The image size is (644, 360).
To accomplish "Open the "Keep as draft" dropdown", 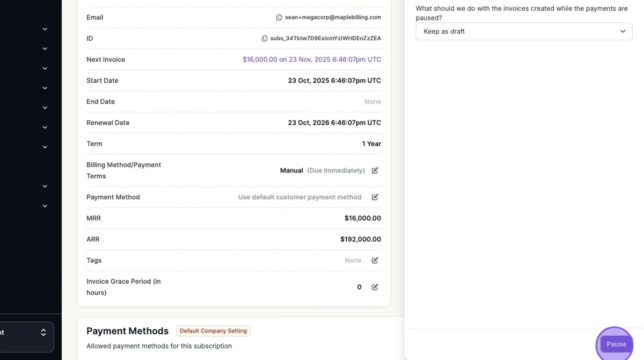I will [524, 31].
